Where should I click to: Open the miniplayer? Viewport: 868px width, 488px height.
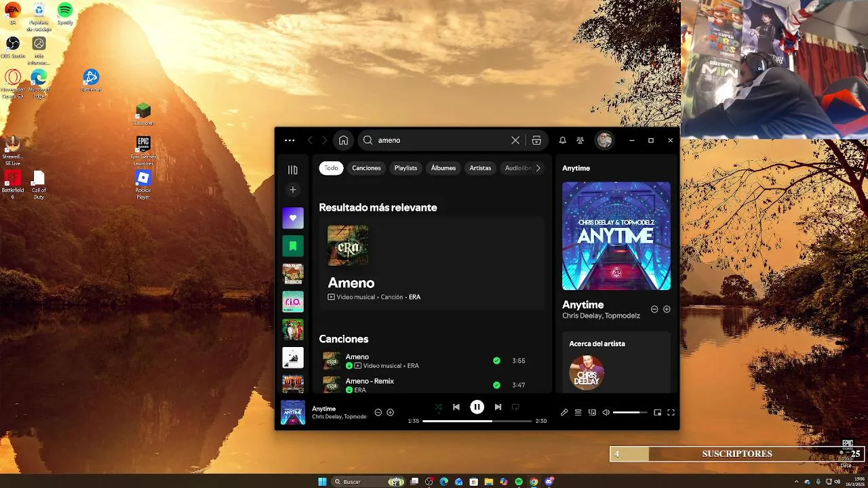pyautogui.click(x=657, y=412)
